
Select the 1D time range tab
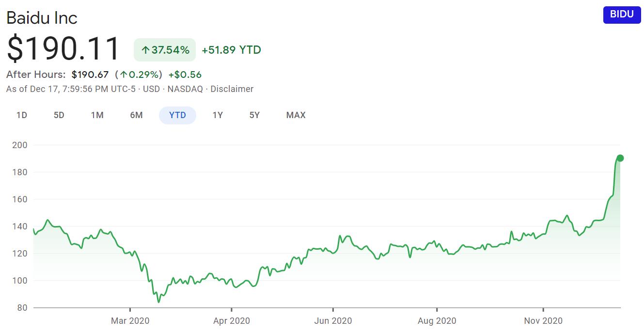tap(21, 115)
